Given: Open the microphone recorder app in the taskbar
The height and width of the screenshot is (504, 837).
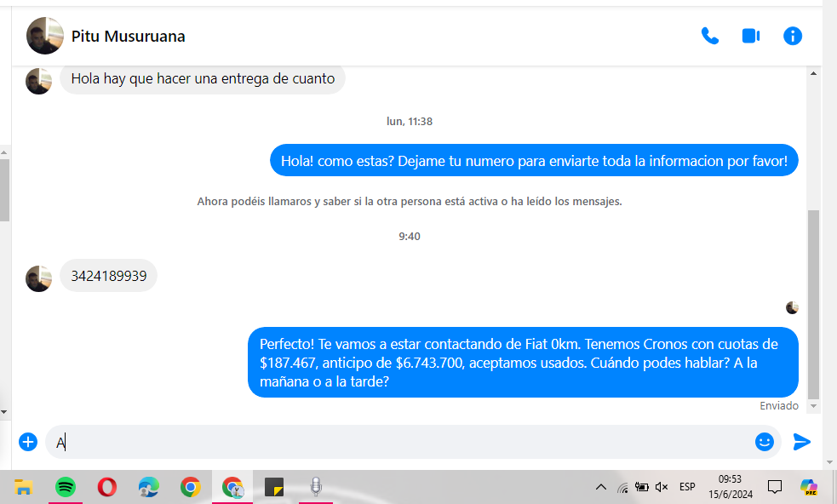Looking at the screenshot, I should (316, 487).
